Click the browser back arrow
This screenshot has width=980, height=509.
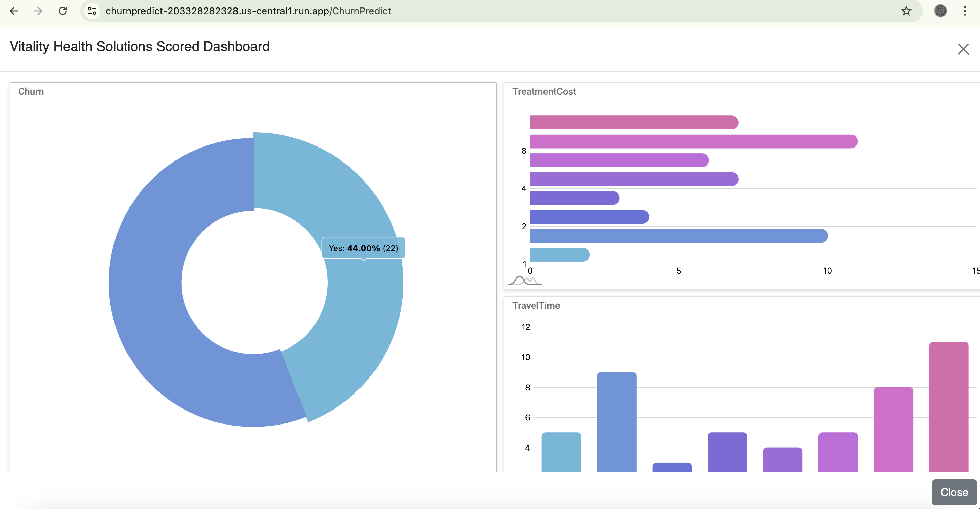(14, 11)
